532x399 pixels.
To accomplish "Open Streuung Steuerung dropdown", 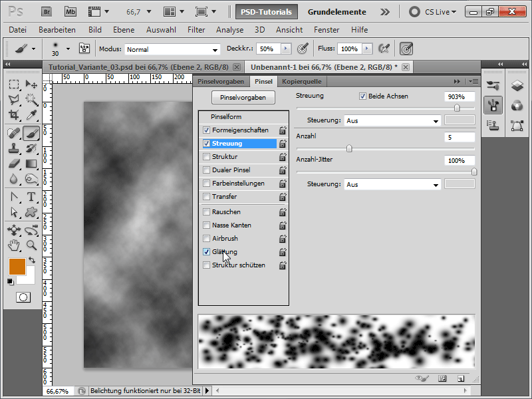I will tap(392, 120).
